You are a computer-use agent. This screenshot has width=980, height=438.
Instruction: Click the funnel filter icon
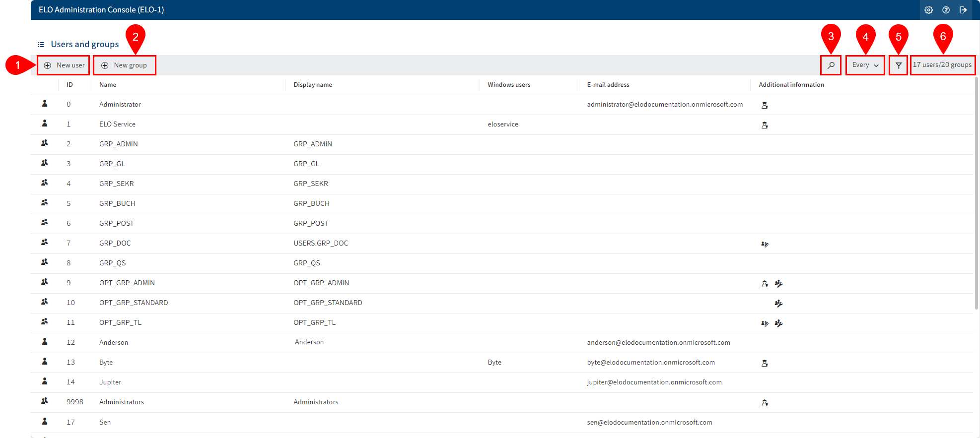898,65
